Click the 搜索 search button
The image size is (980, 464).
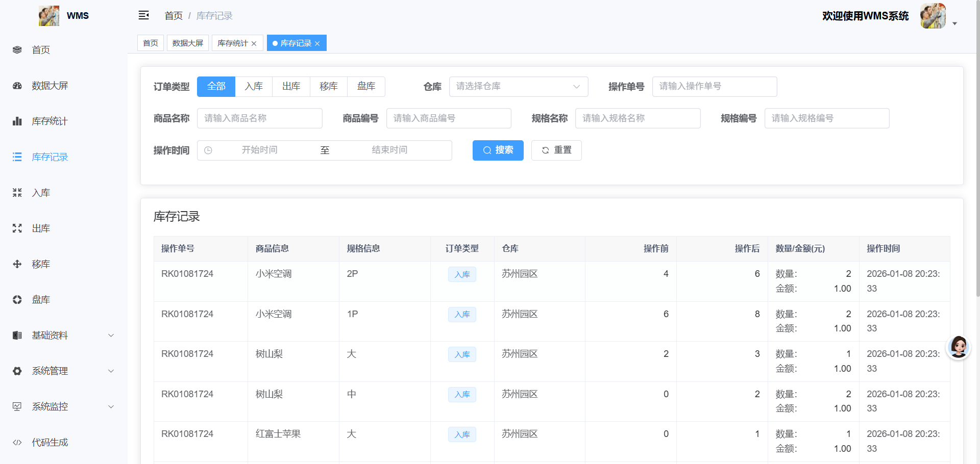pos(498,150)
